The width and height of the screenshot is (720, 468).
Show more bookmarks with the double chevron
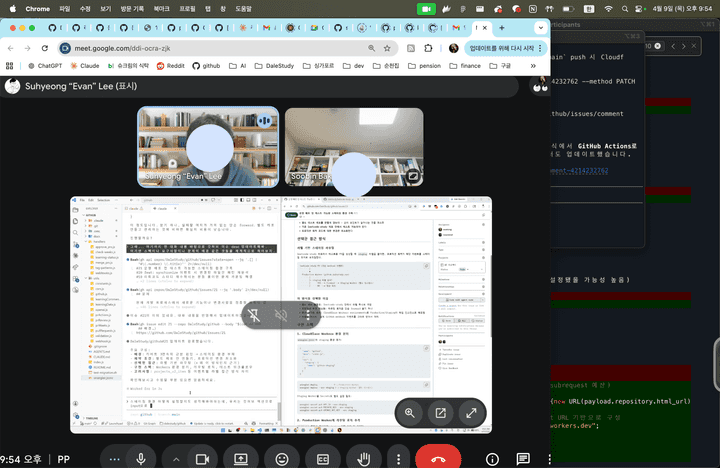click(533, 66)
